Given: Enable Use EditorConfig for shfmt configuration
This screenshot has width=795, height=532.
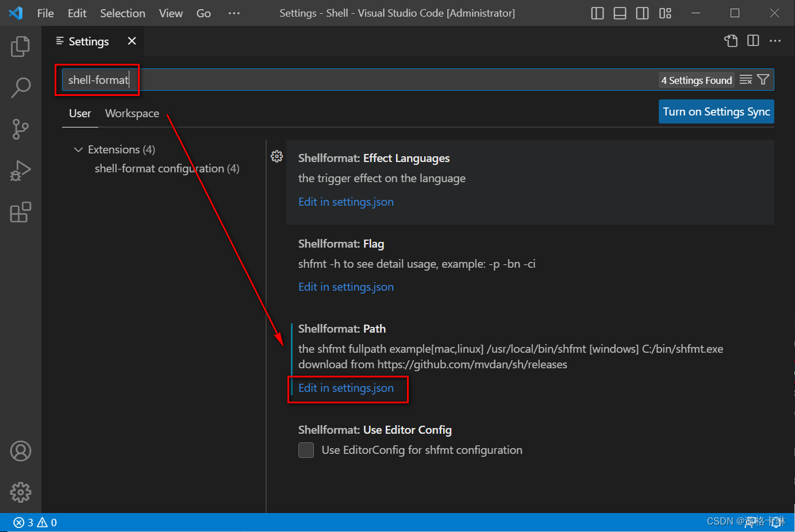Looking at the screenshot, I should [x=306, y=450].
